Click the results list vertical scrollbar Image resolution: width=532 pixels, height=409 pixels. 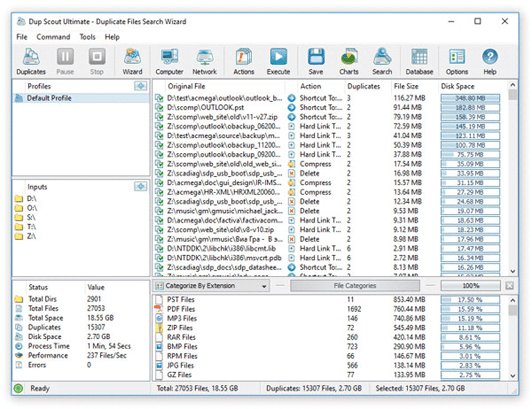coord(513,181)
